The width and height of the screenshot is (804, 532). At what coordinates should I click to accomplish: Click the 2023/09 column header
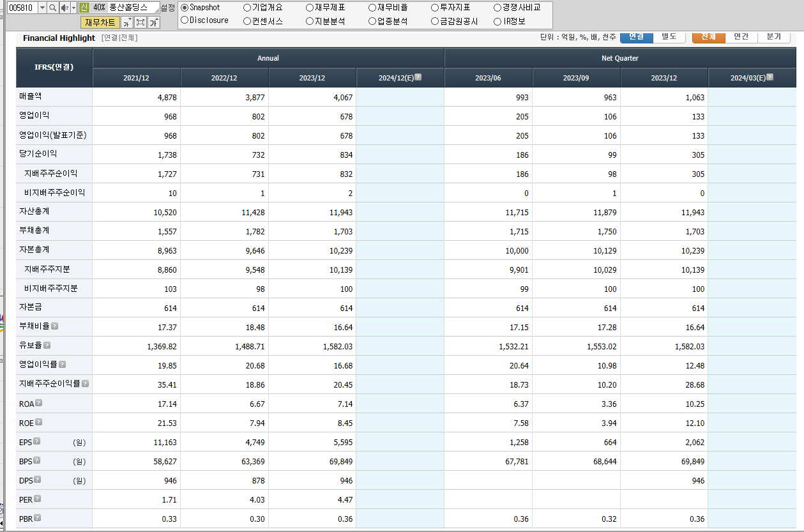576,78
